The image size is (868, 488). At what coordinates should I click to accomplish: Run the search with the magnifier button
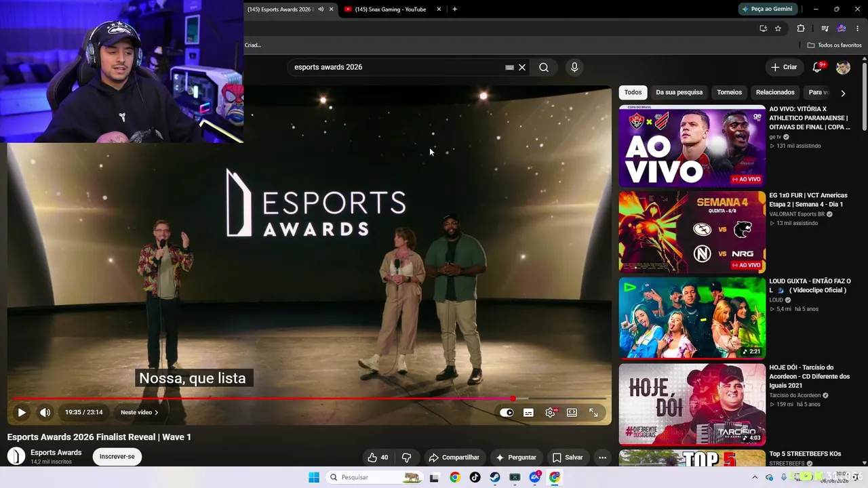tap(544, 67)
